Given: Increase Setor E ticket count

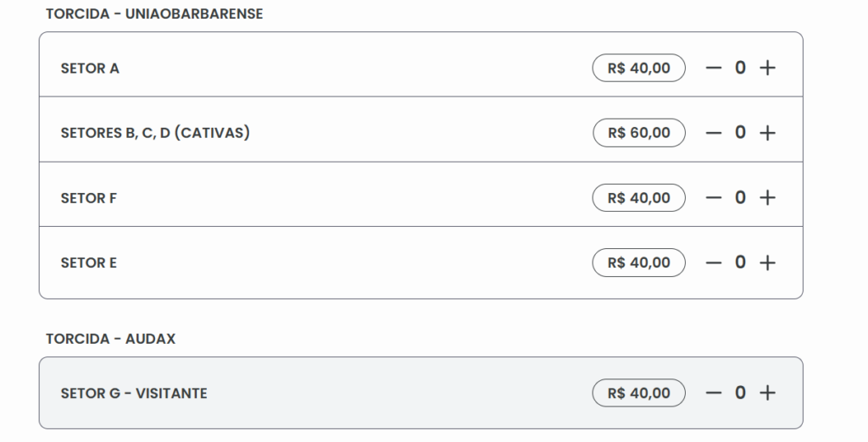Looking at the screenshot, I should [767, 262].
